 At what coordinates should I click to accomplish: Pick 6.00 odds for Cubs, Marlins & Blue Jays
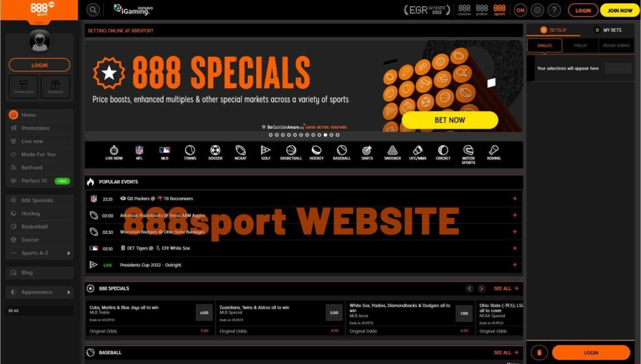click(204, 313)
